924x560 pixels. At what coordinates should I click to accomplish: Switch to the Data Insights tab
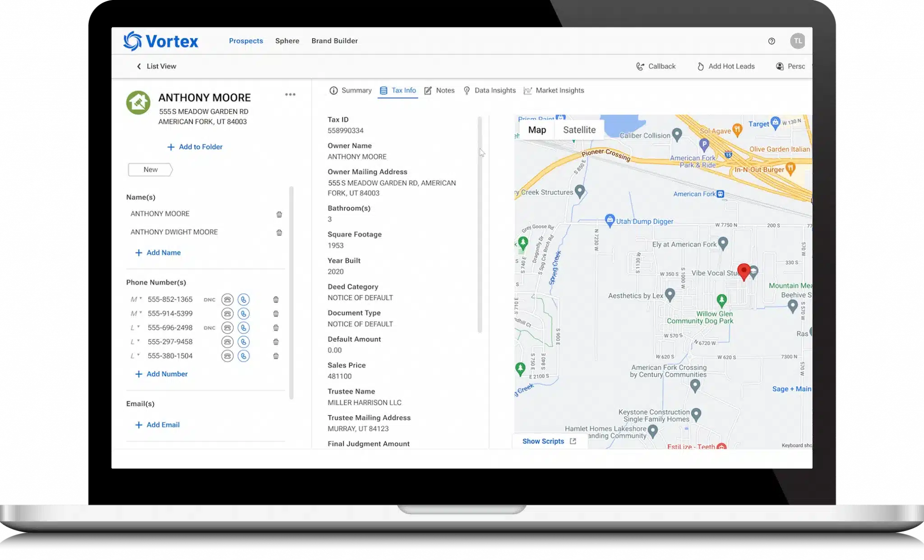click(x=490, y=90)
